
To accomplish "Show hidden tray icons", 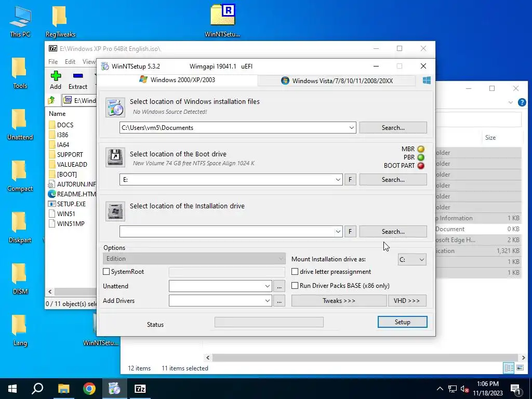I will point(440,389).
